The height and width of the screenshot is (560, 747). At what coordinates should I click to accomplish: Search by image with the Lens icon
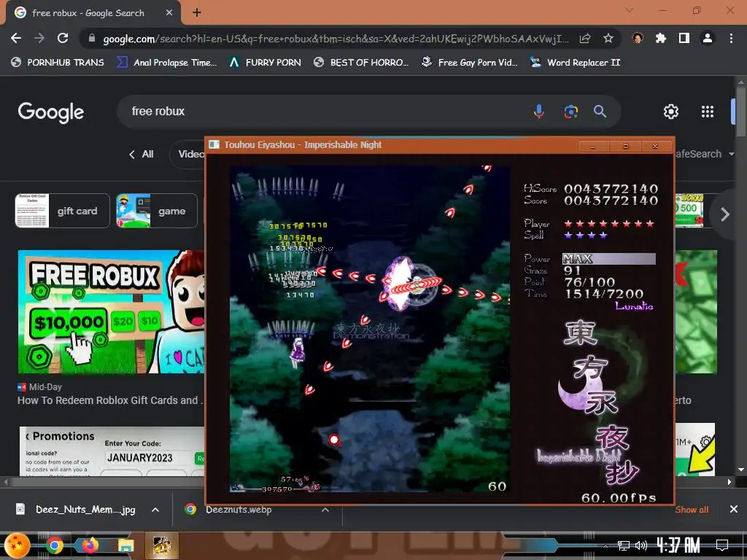click(x=570, y=112)
